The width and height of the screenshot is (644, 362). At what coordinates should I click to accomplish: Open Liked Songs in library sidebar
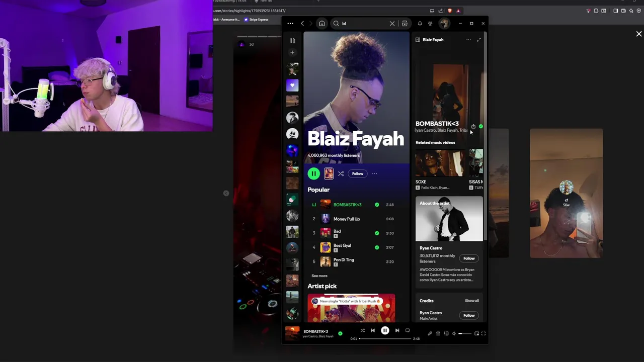(x=292, y=85)
